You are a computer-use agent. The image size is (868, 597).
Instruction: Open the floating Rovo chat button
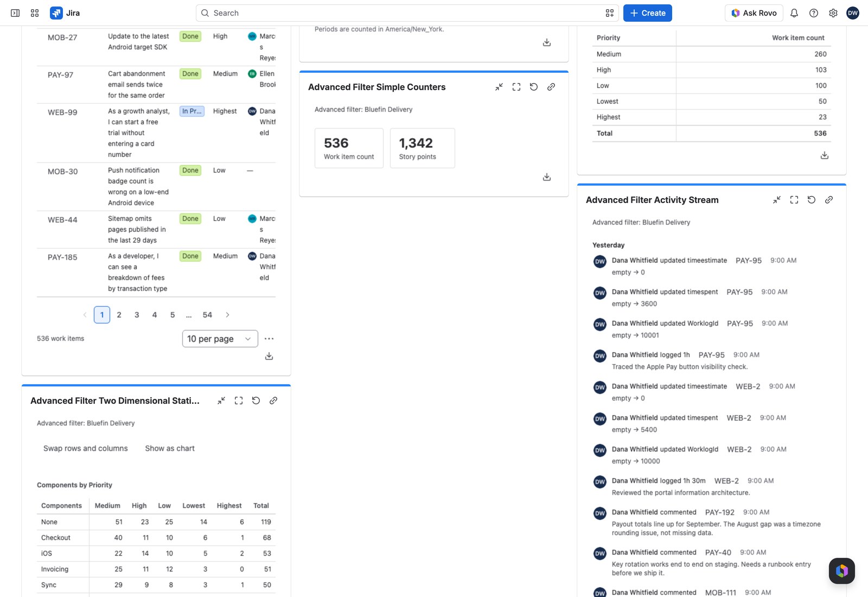point(842,571)
